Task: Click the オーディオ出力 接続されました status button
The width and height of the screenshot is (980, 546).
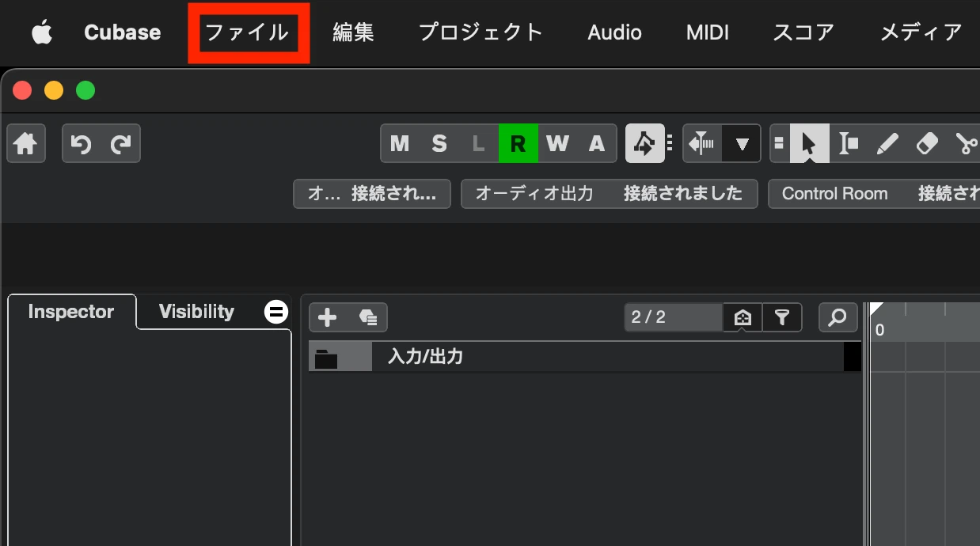Action: tap(610, 194)
